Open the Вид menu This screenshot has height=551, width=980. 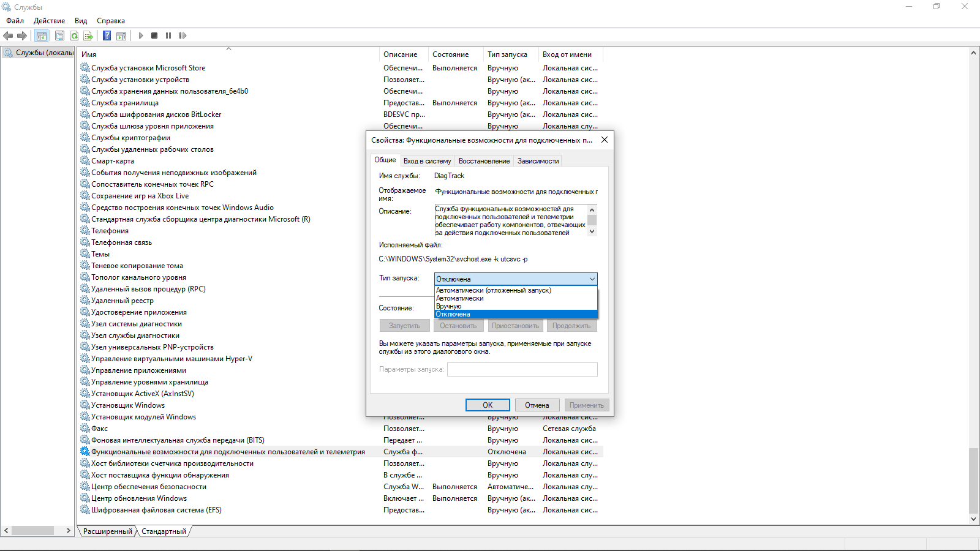coord(81,21)
